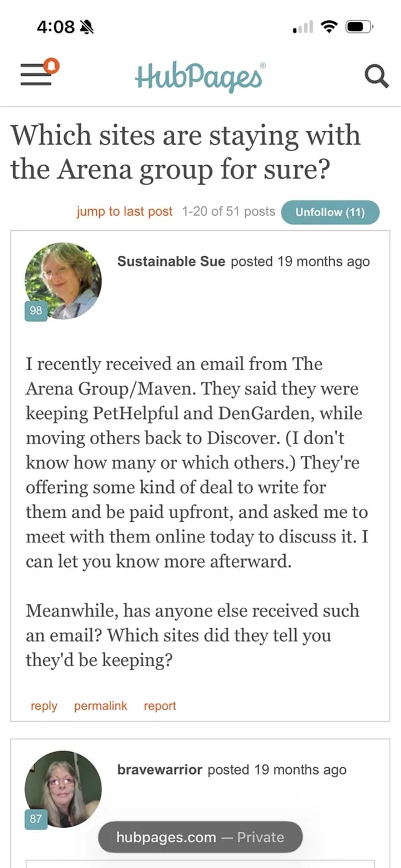This screenshot has height=868, width=401.
Task: Reply to Sustainable Sue's post
Action: point(44,706)
